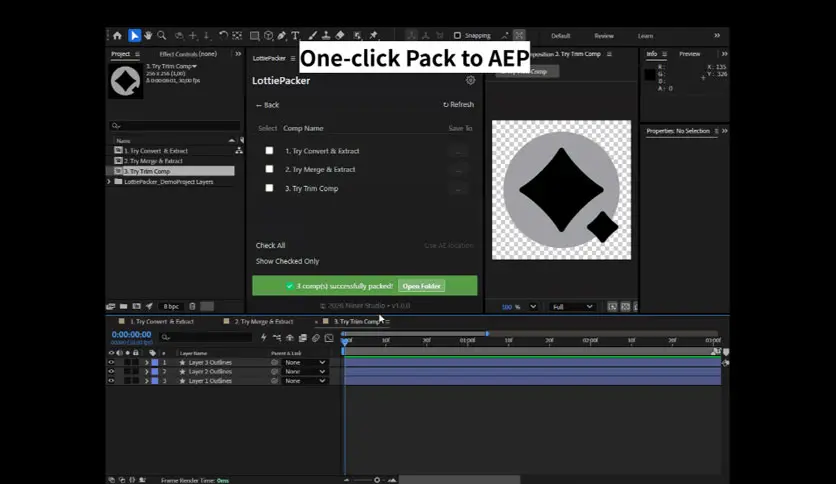Click the current time indicator playhead

(x=345, y=341)
